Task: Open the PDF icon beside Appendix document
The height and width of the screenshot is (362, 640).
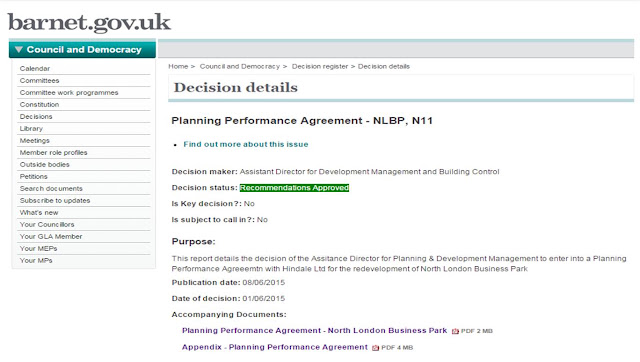Action: [x=376, y=348]
